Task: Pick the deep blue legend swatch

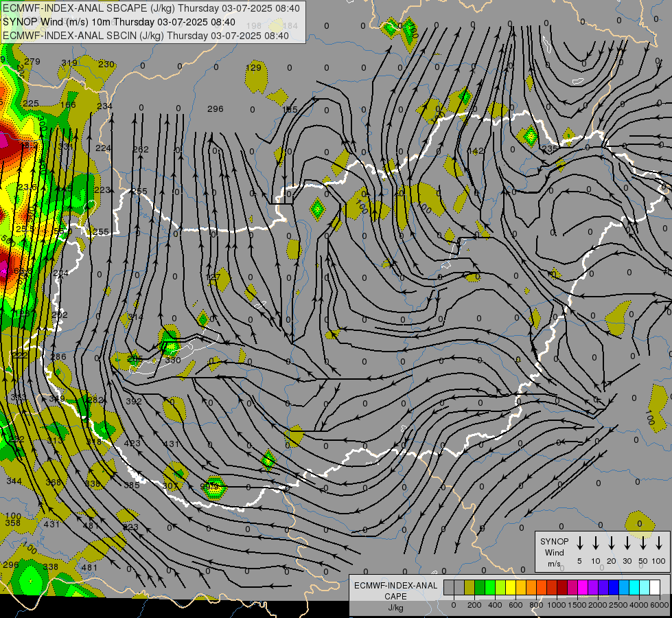Action: 614,587
